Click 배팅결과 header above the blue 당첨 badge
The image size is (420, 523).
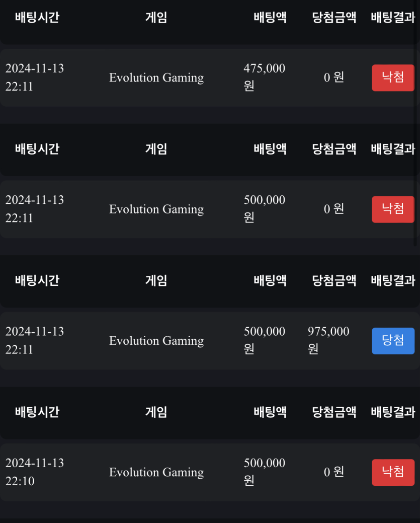tap(393, 280)
